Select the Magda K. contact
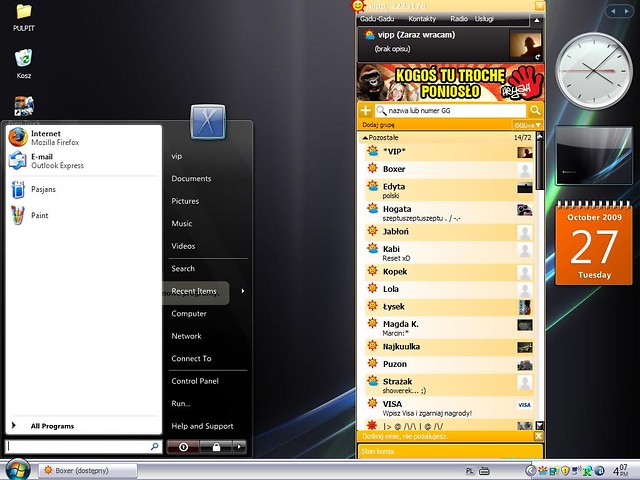 click(x=449, y=328)
